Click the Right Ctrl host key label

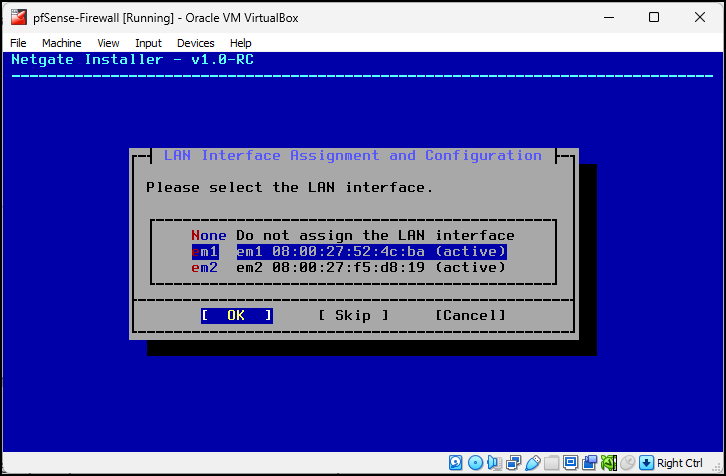pos(680,463)
